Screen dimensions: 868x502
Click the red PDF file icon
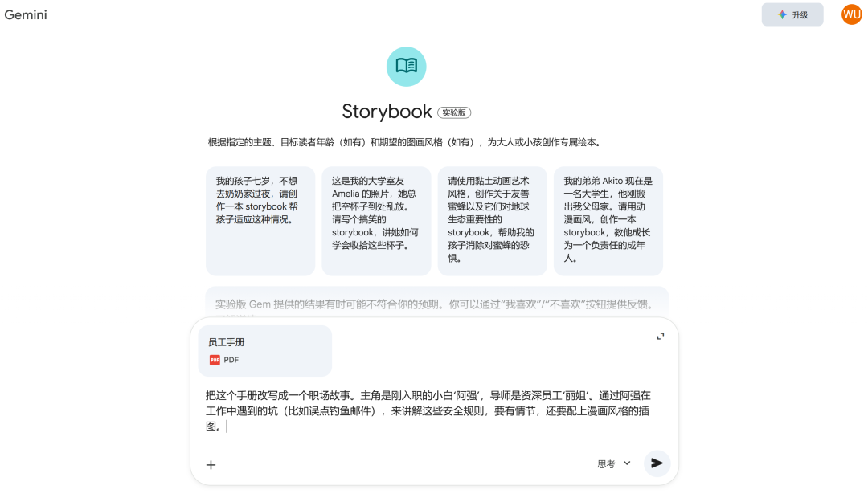click(x=215, y=360)
